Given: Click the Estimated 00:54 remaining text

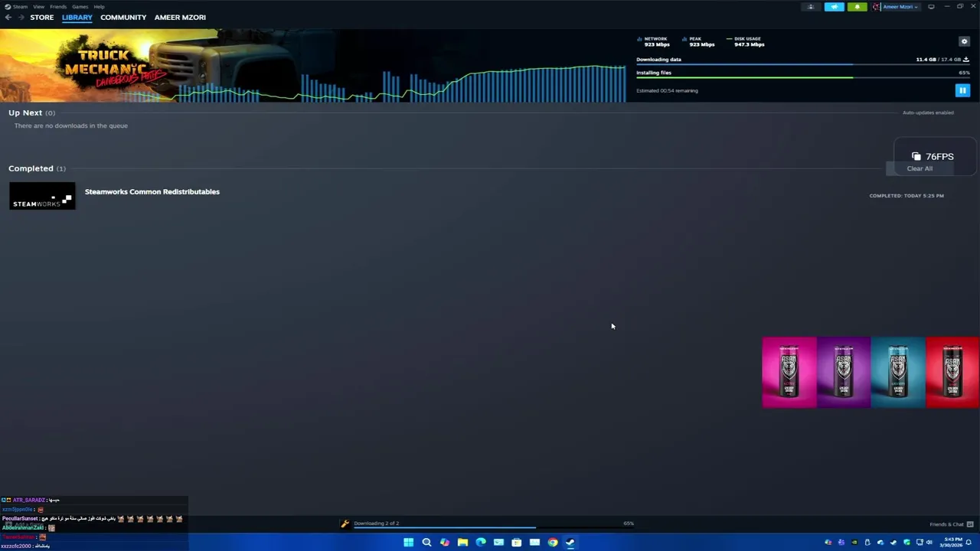Looking at the screenshot, I should 667,90.
